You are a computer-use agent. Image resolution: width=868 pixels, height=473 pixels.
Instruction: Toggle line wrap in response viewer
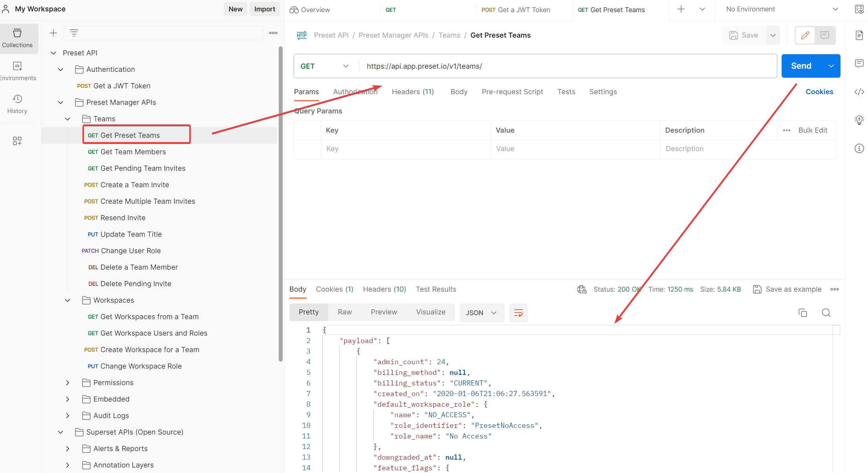[518, 313]
